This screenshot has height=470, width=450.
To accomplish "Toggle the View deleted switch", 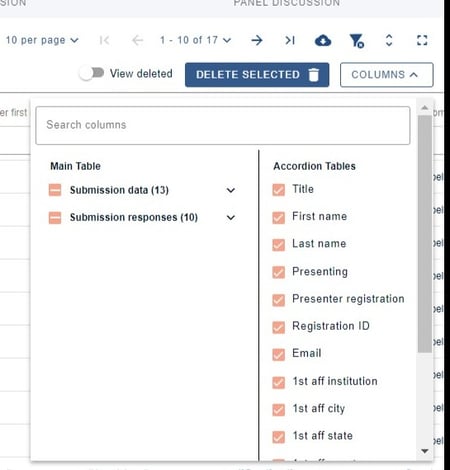I will (92, 73).
